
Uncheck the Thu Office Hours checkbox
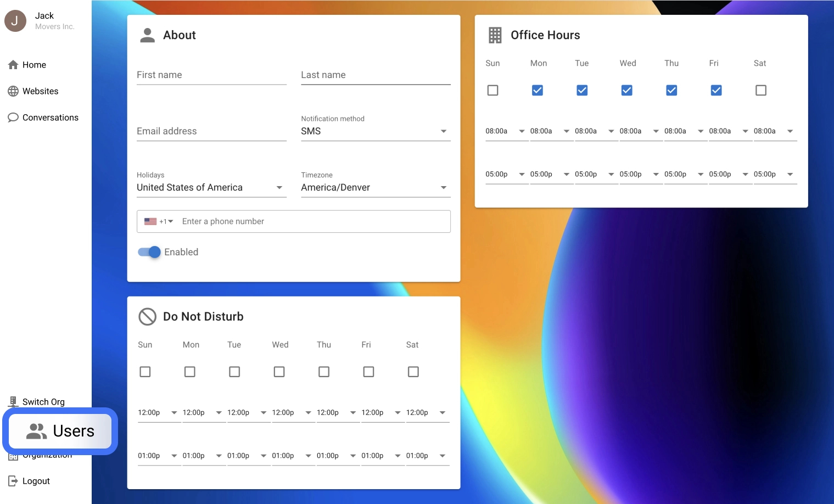click(671, 90)
